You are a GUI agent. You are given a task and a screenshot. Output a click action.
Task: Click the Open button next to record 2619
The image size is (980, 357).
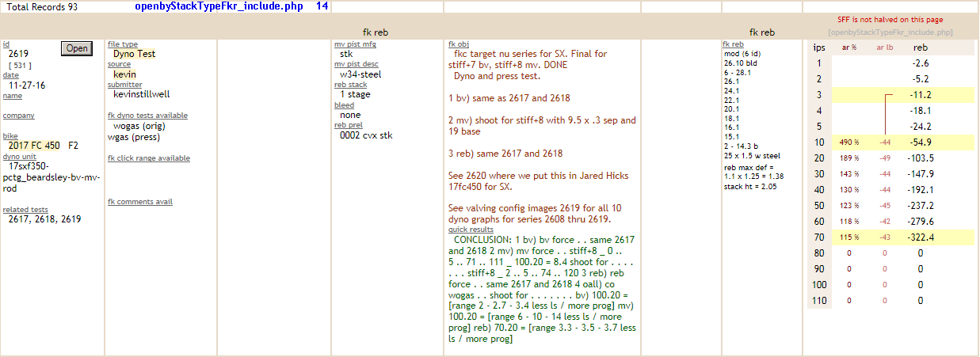coord(77,48)
